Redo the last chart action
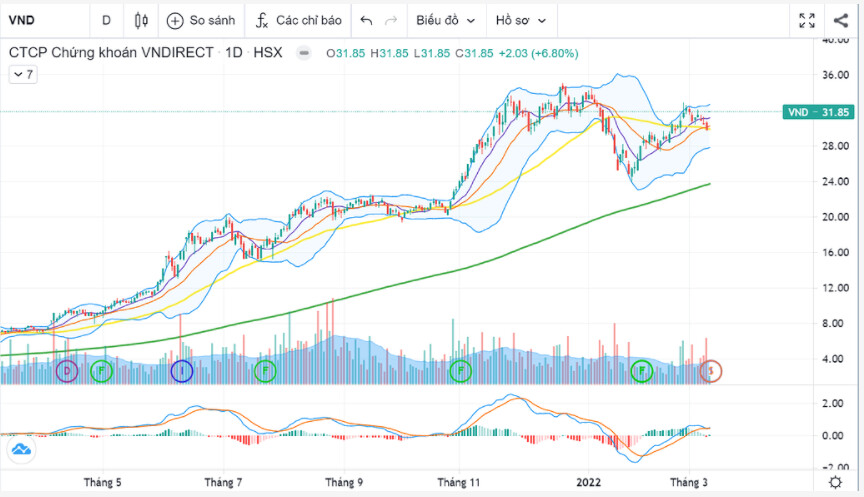This screenshot has width=864, height=497. pyautogui.click(x=391, y=20)
